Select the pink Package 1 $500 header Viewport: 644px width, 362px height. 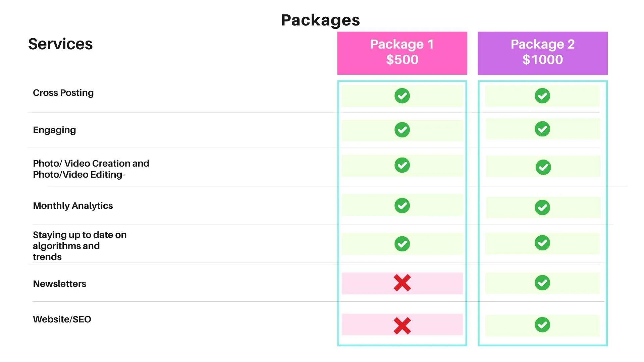[402, 53]
